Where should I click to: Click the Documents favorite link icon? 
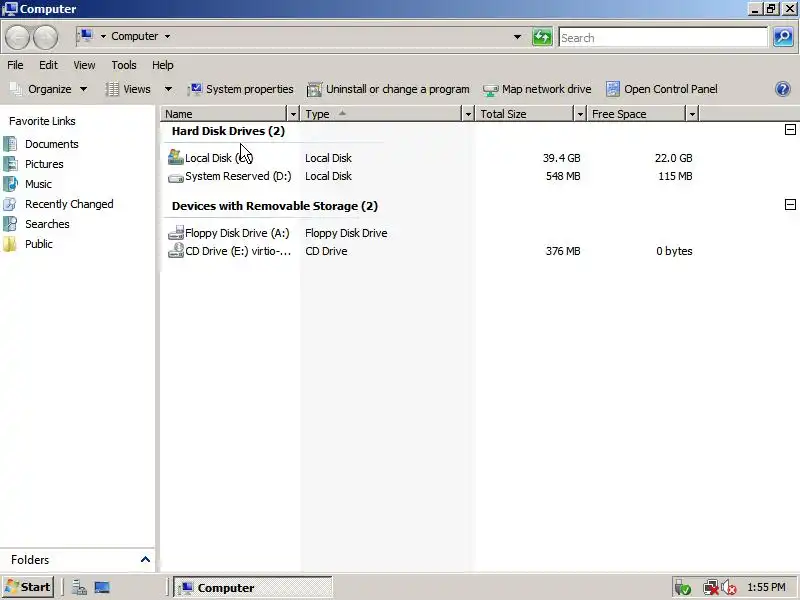(10, 144)
